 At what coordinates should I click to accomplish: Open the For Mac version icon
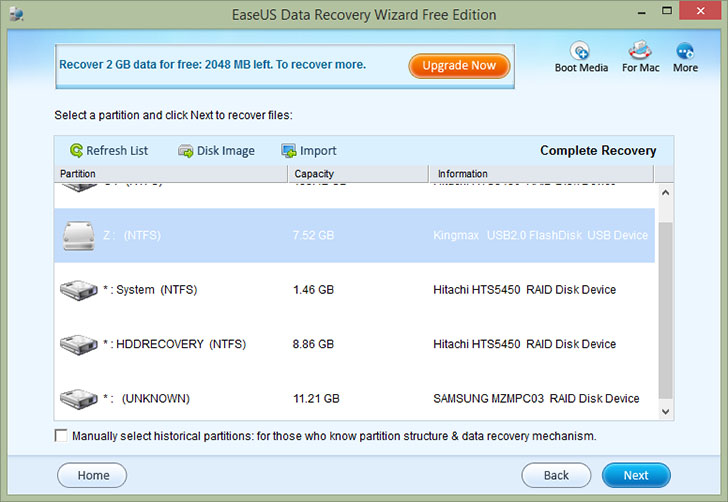point(640,50)
